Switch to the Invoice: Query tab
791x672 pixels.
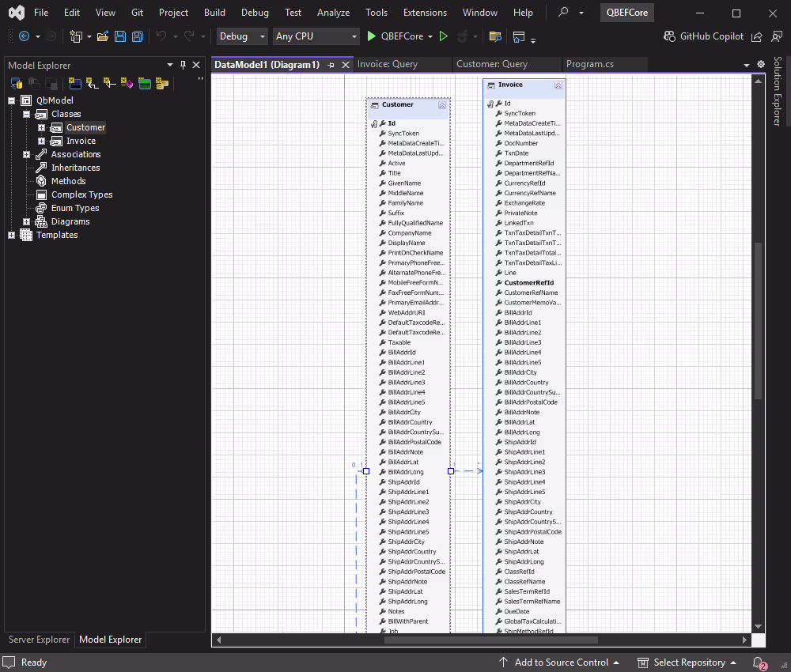[x=388, y=64]
